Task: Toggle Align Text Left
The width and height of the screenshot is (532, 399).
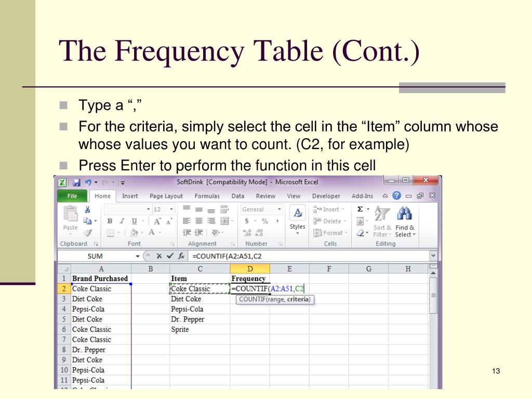Action: pyautogui.click(x=187, y=221)
